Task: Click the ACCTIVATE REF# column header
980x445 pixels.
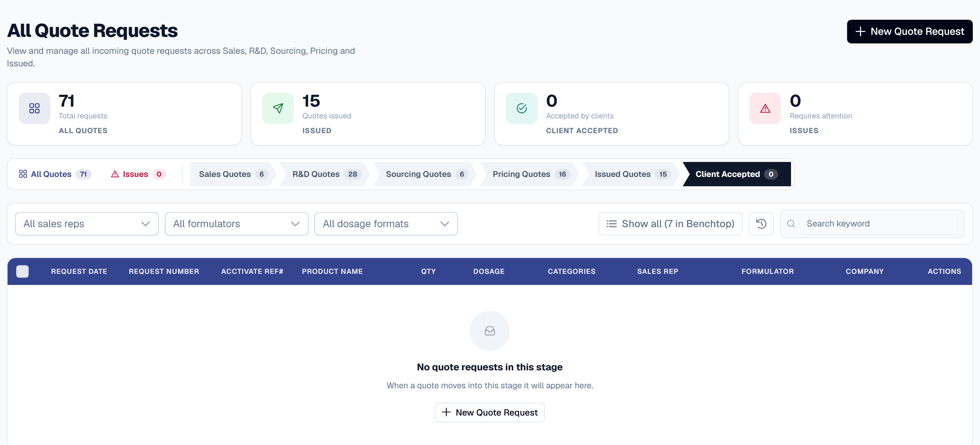Action: click(x=252, y=271)
